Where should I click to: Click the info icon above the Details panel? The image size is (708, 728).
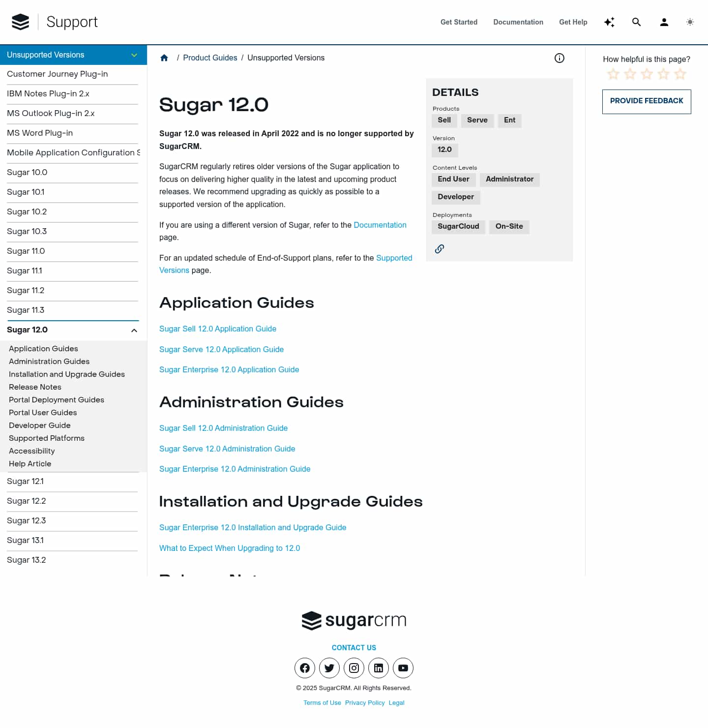(x=559, y=58)
